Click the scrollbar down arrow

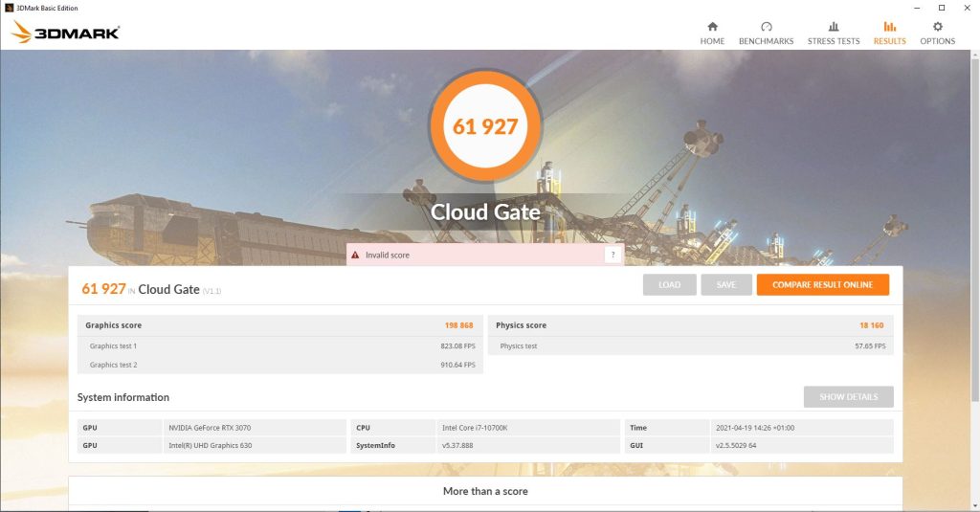[x=975, y=505]
